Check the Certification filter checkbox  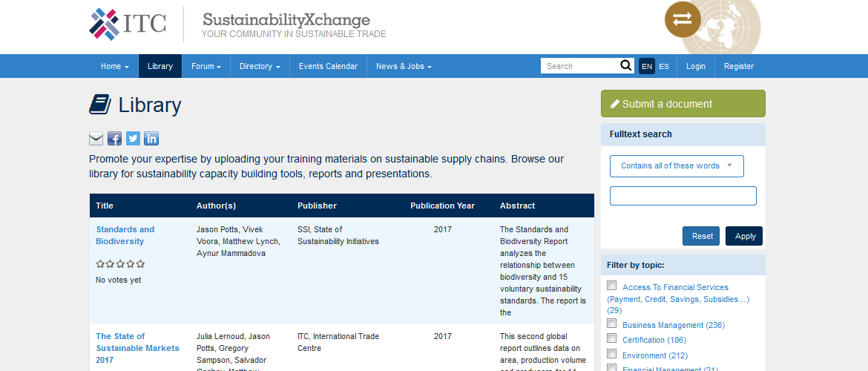pyautogui.click(x=612, y=338)
